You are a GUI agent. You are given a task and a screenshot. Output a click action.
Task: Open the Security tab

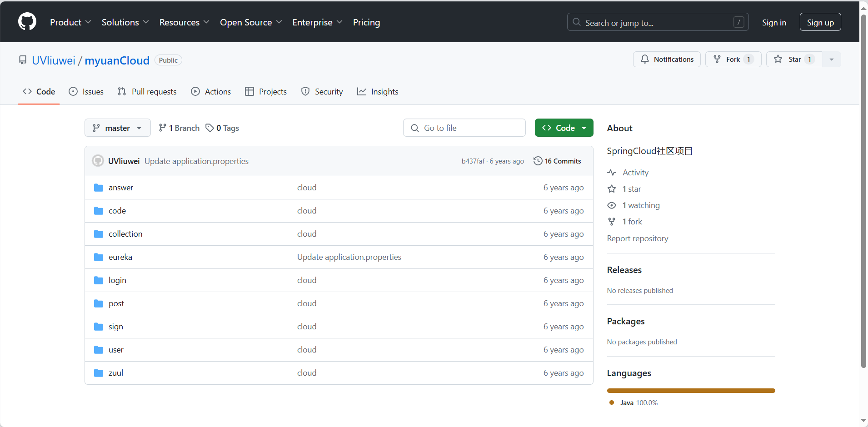[x=322, y=92]
